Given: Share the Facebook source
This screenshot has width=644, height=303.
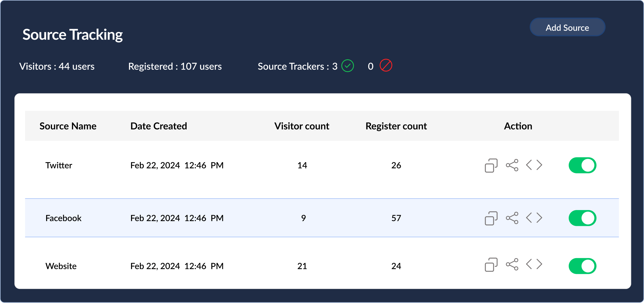Looking at the screenshot, I should (512, 218).
